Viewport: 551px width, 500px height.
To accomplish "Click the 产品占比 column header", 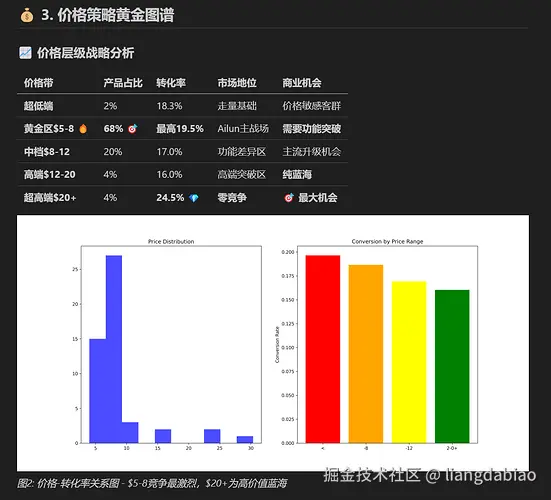I will pyautogui.click(x=123, y=83).
